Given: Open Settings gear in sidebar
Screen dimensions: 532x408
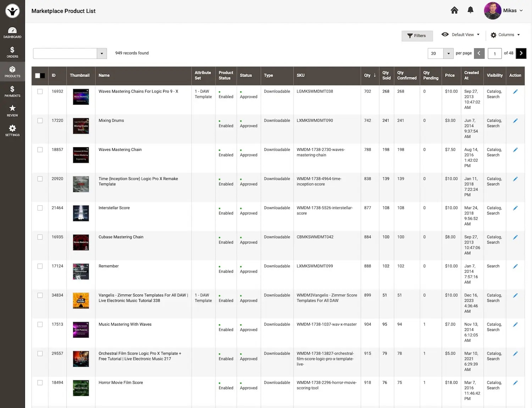Looking at the screenshot, I should point(12,131).
